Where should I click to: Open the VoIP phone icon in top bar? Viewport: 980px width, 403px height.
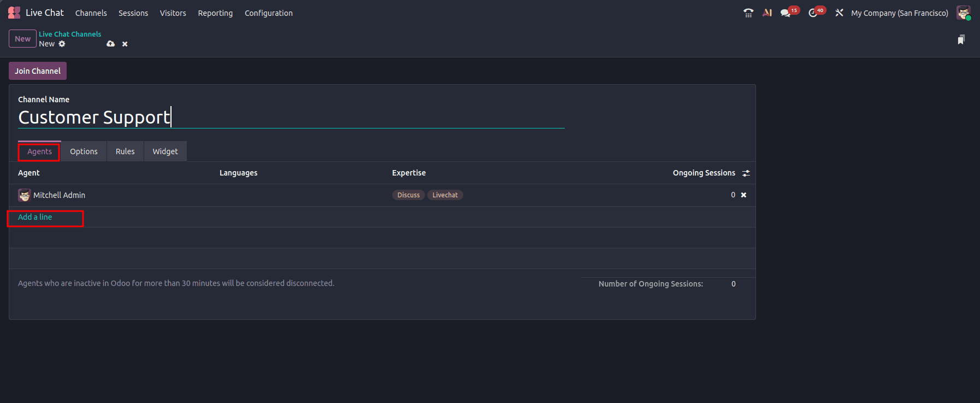(748, 13)
